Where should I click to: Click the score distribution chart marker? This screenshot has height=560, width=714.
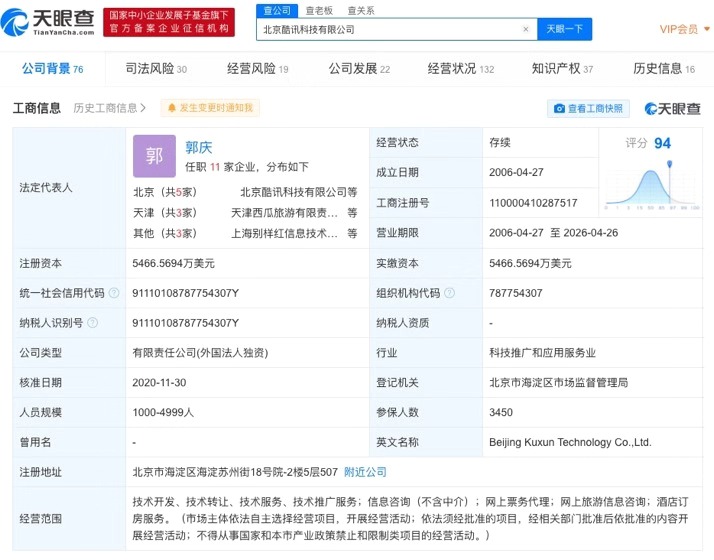[669, 163]
